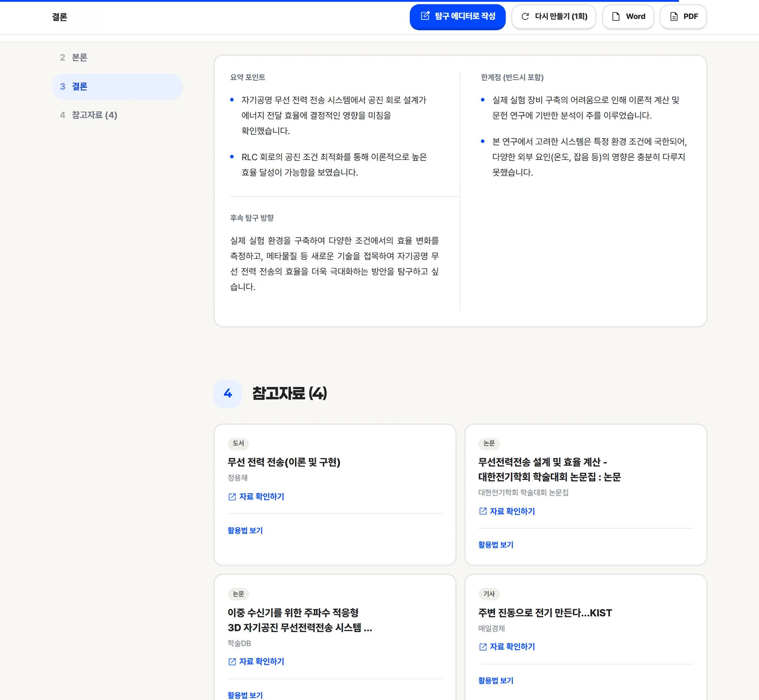
Task: Click the 한계점 (반드시 포함) label
Action: [x=512, y=77]
